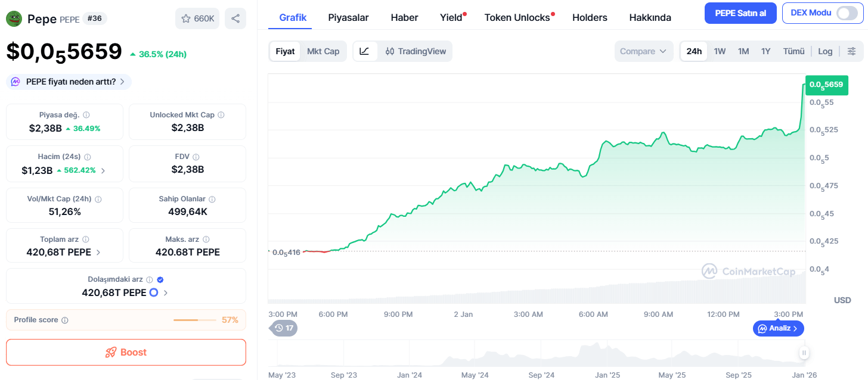The image size is (868, 380).
Task: Click the 51,26% Vol/Mkt Cap value
Action: click(65, 211)
